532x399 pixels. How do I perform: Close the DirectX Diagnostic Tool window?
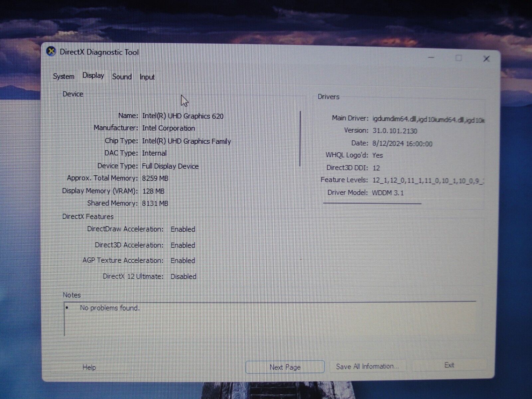[486, 59]
